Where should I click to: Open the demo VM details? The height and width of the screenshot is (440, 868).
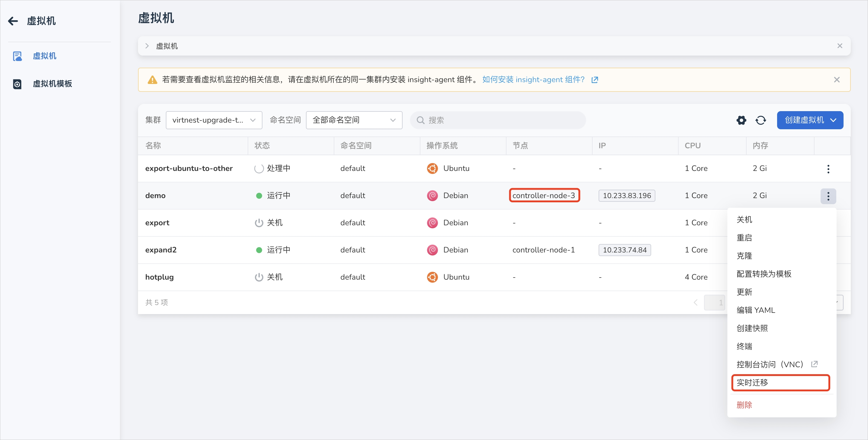[x=155, y=196]
